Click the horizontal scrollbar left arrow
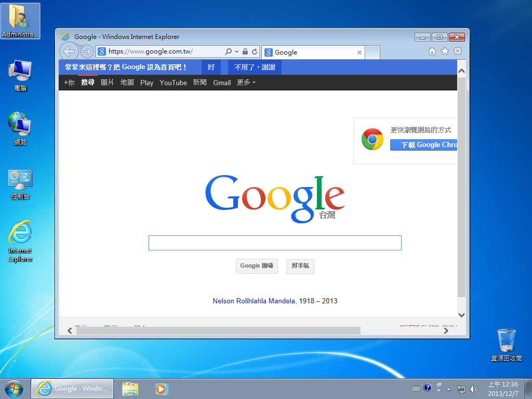532x399 pixels. click(x=70, y=330)
